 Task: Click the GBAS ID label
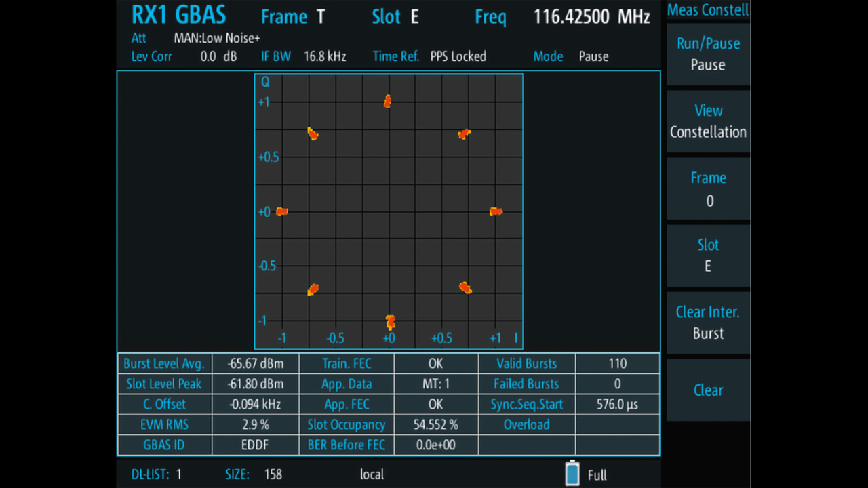click(x=164, y=445)
